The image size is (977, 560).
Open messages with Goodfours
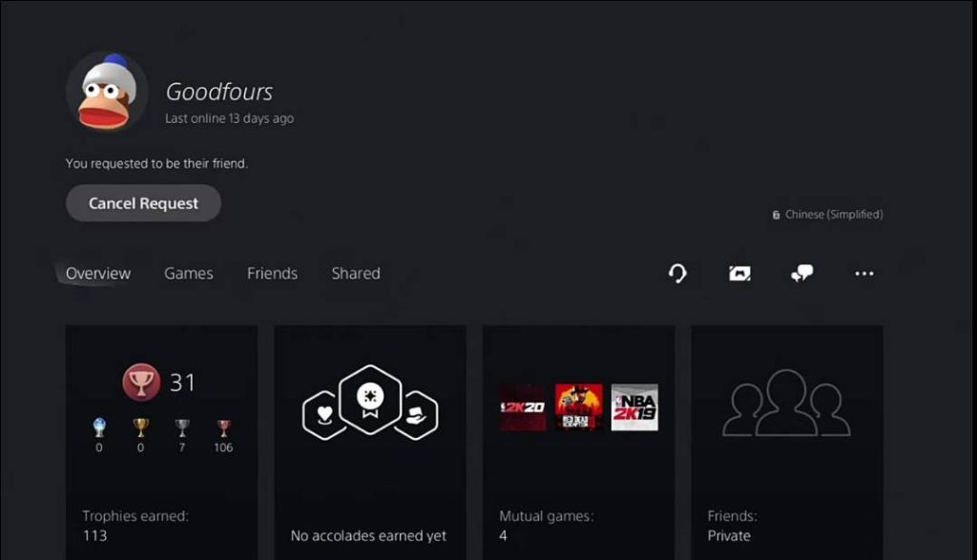pos(800,274)
